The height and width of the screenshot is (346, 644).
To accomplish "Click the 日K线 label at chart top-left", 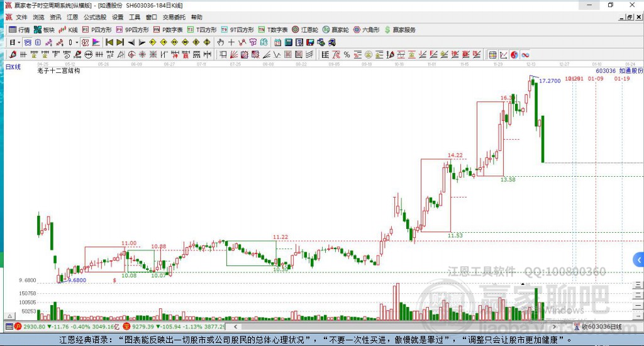I will [x=13, y=67].
